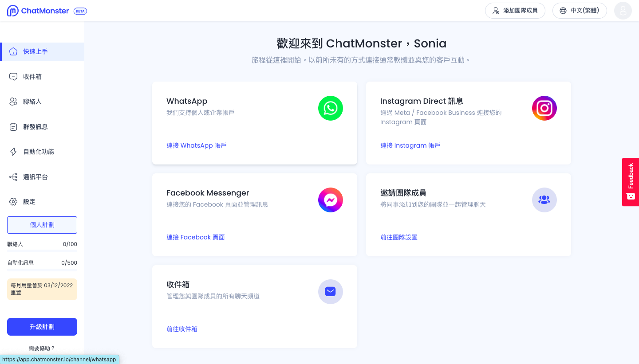Image resolution: width=639 pixels, height=364 pixels.
Task: Select 通訊平台 in the sidebar
Action: point(42,177)
